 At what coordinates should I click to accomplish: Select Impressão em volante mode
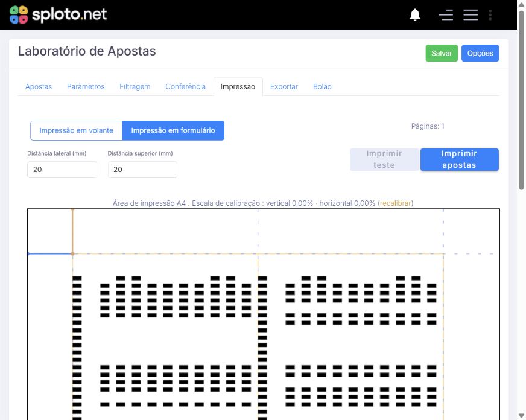pyautogui.click(x=76, y=130)
